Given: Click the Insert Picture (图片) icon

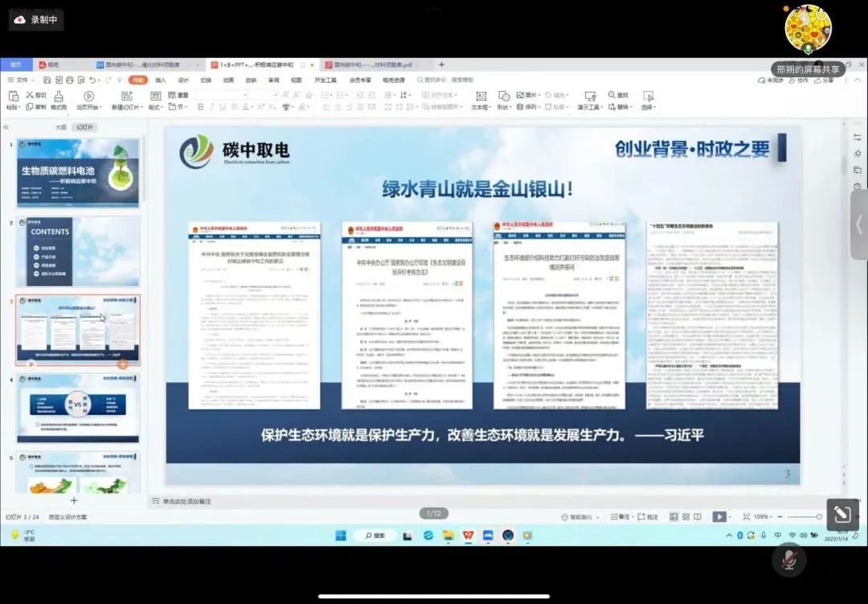Looking at the screenshot, I should [519, 95].
